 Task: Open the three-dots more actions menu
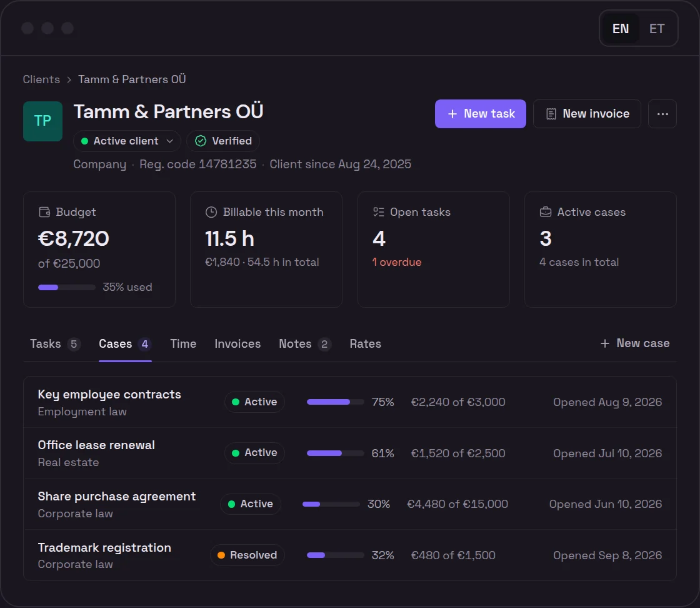(x=662, y=114)
